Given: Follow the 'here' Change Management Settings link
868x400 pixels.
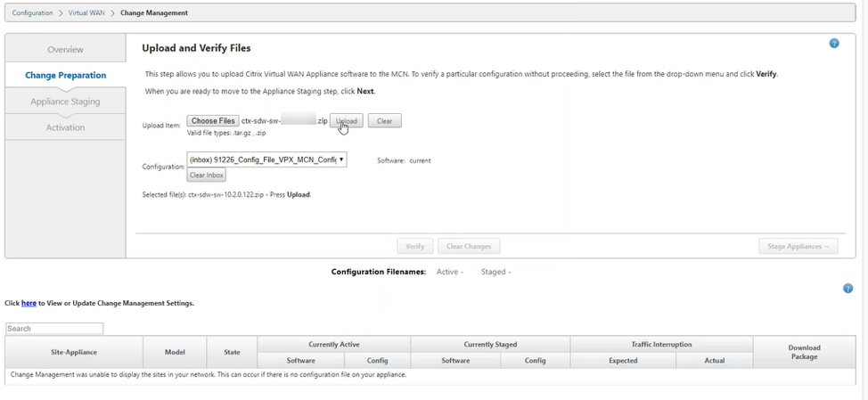Looking at the screenshot, I should coord(29,304).
